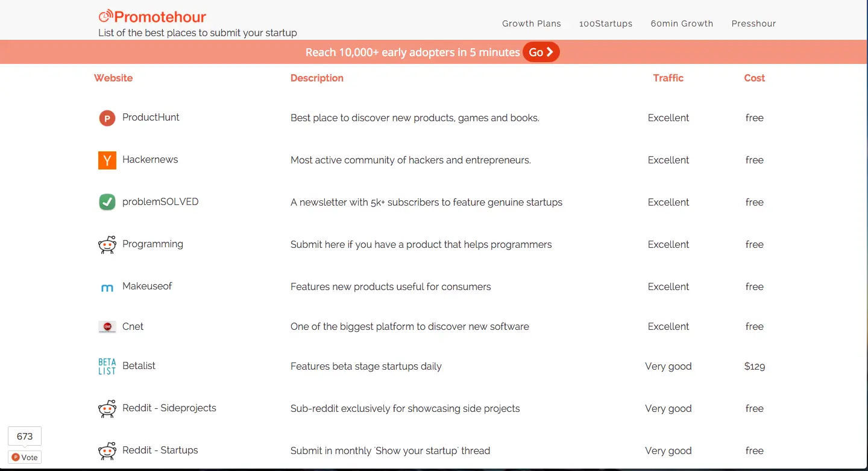Click the Reddit icon beside Sideprojects
This screenshot has width=868, height=471.
(x=107, y=409)
